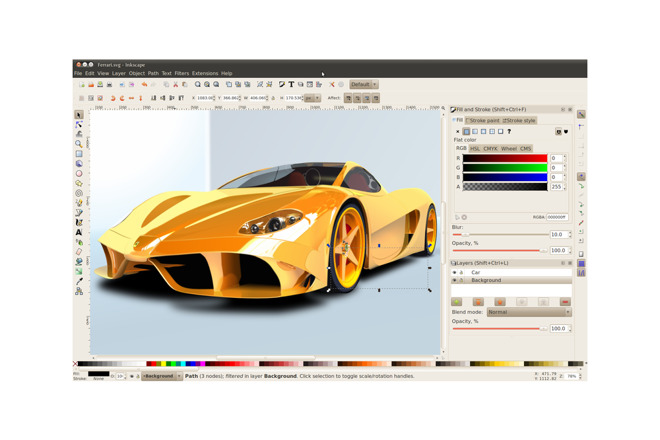
Task: Click the Print document icon
Action: [109, 85]
